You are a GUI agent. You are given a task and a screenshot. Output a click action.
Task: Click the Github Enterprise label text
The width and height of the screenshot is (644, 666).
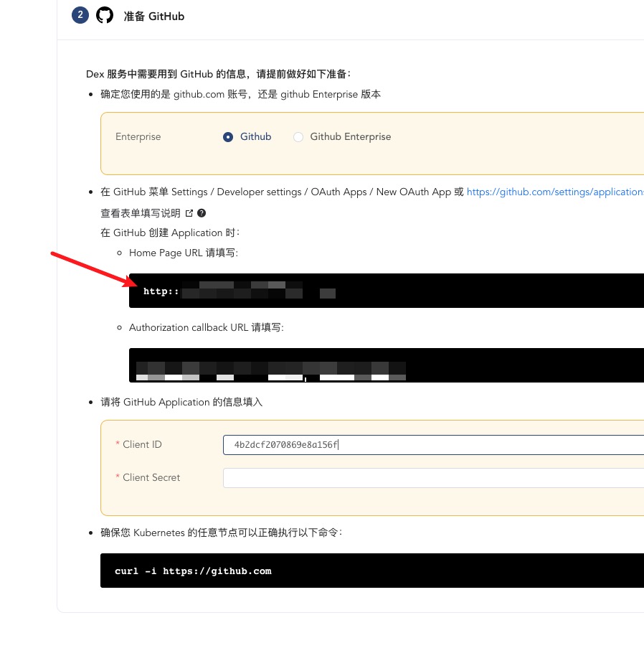click(x=350, y=136)
